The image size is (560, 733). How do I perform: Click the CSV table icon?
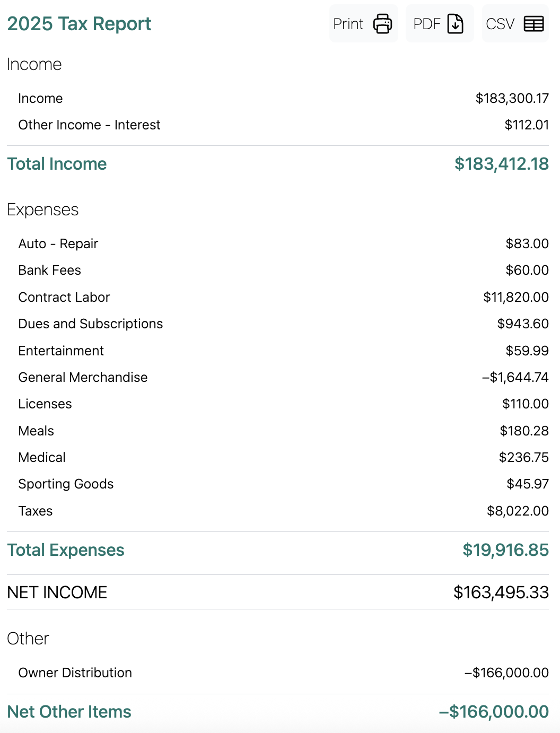coord(533,24)
